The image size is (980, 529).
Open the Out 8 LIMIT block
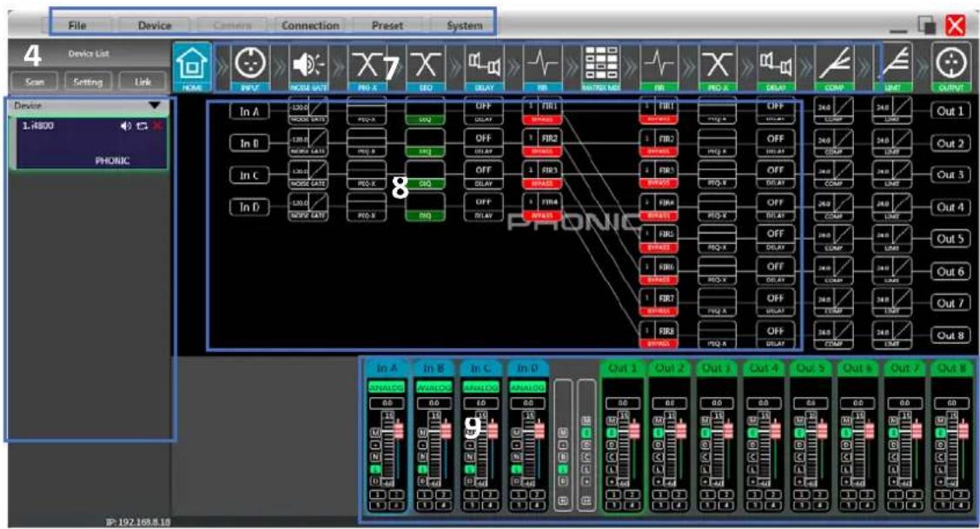click(892, 335)
